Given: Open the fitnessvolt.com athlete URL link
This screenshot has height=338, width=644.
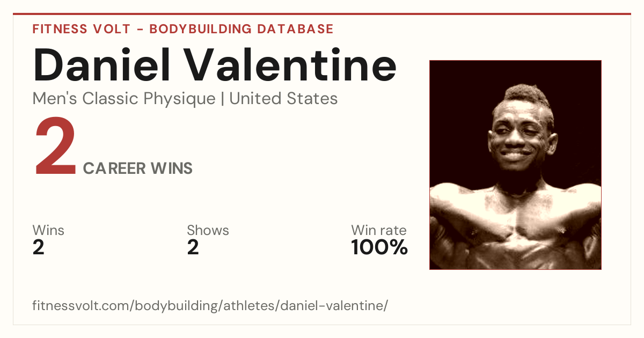Looking at the screenshot, I should 210,306.
